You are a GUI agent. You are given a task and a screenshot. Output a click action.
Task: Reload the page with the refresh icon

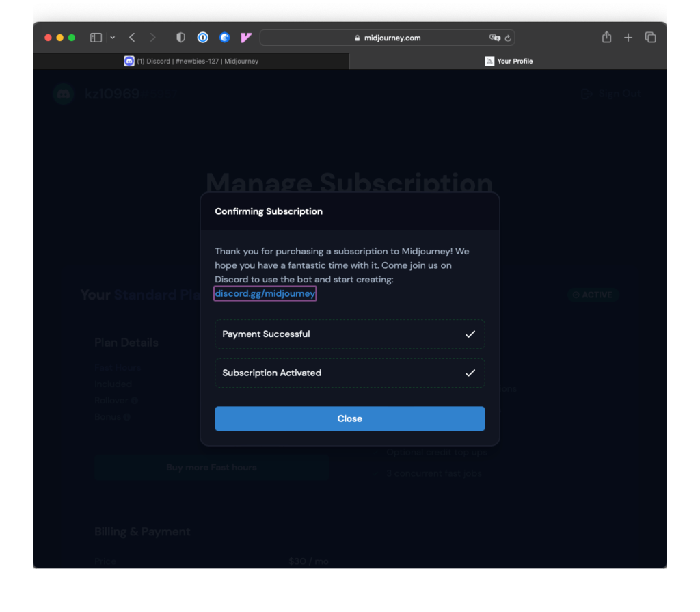tap(508, 38)
